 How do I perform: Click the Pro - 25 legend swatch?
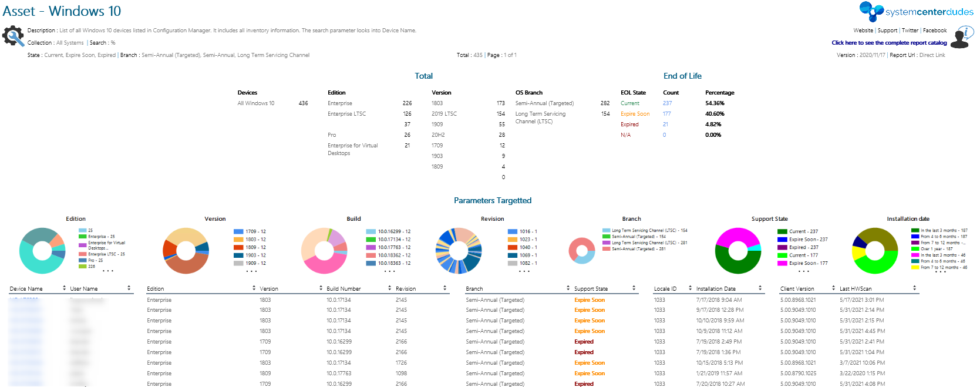[x=83, y=260]
